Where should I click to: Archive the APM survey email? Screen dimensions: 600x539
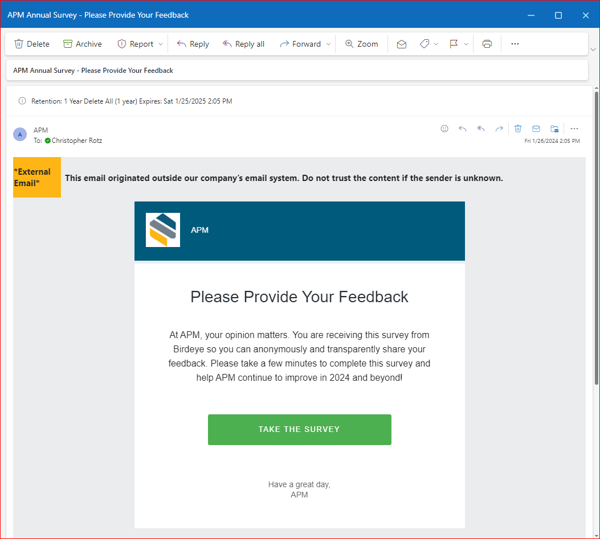[83, 44]
